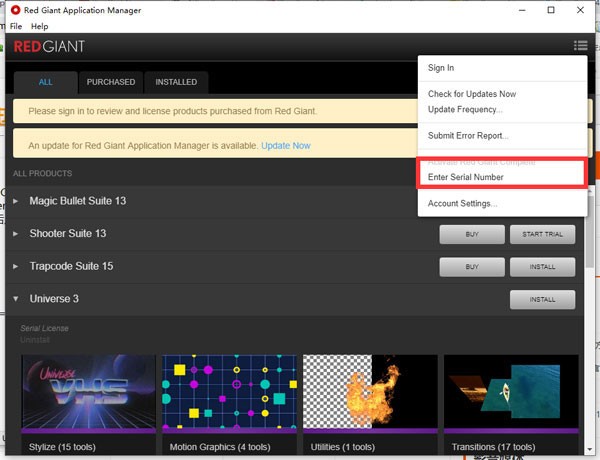The image size is (600, 460).
Task: Expand the Shooter Suite 13 row
Action: pyautogui.click(x=15, y=234)
